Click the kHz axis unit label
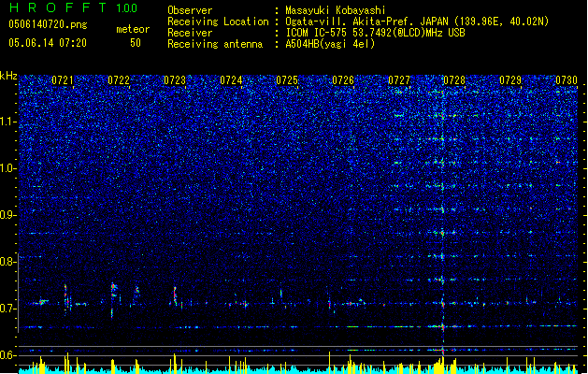This screenshot has width=588, height=374. tap(8, 76)
